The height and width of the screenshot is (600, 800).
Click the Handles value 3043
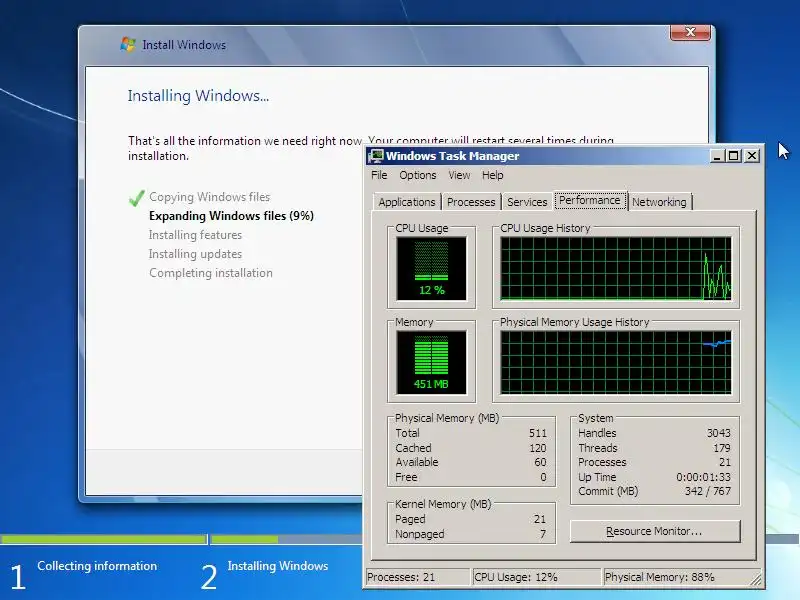point(718,433)
